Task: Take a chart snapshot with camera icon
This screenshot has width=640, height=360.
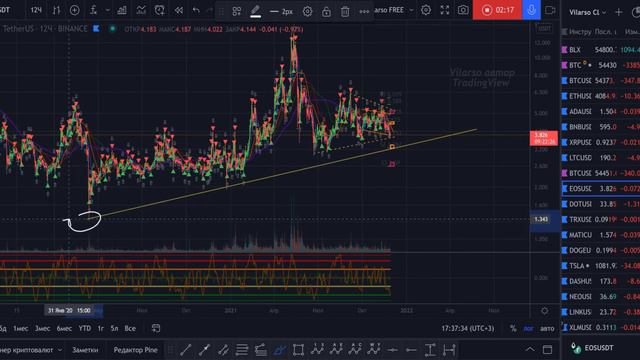Action: [463, 10]
